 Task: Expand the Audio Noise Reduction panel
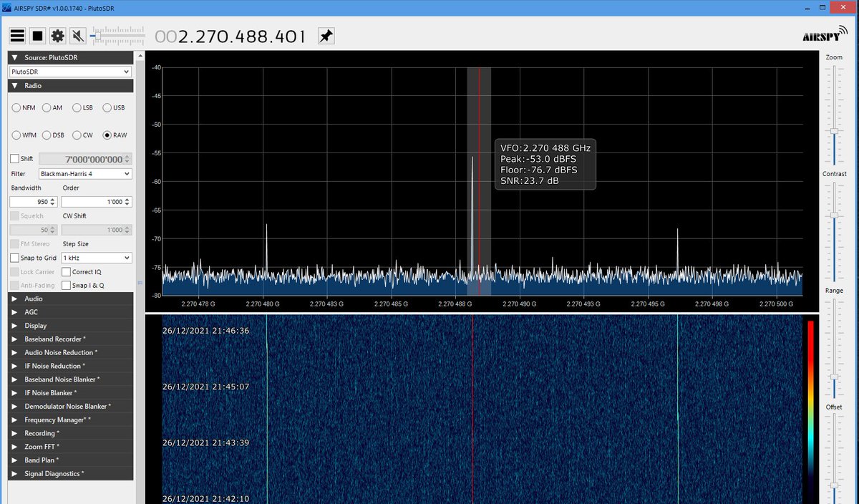pyautogui.click(x=70, y=352)
